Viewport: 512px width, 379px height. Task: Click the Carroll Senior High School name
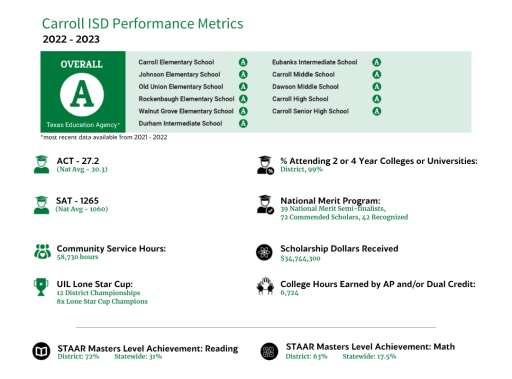coord(310,111)
